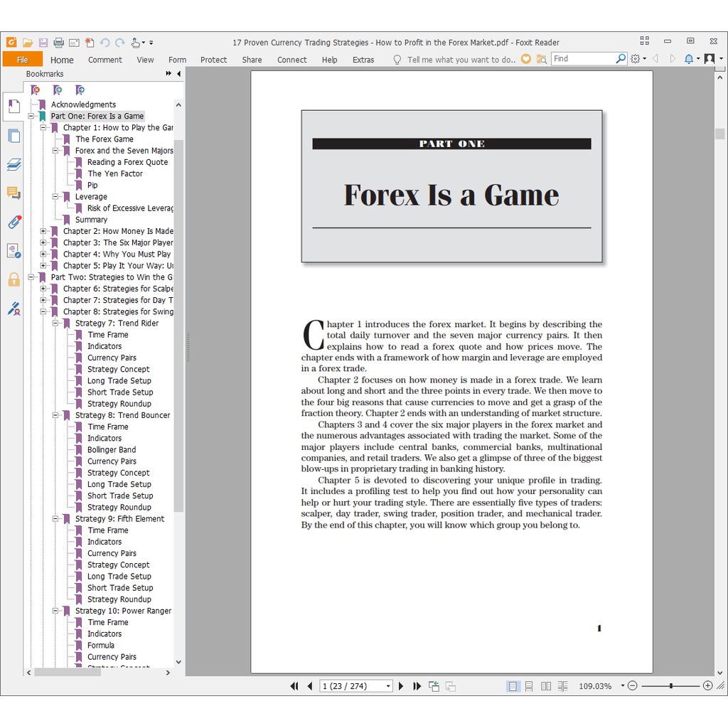Adjust the zoom slider handle
Screen dimensions: 728x728
pyautogui.click(x=671, y=686)
